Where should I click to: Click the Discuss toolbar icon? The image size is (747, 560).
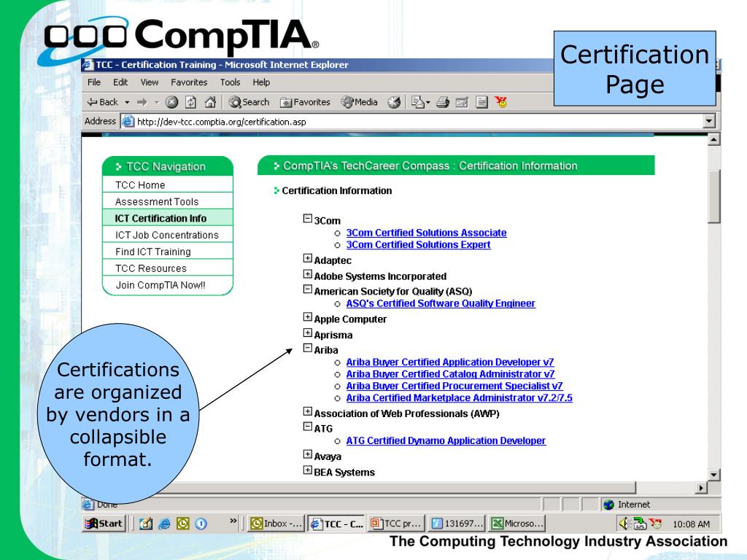pyautogui.click(x=481, y=102)
